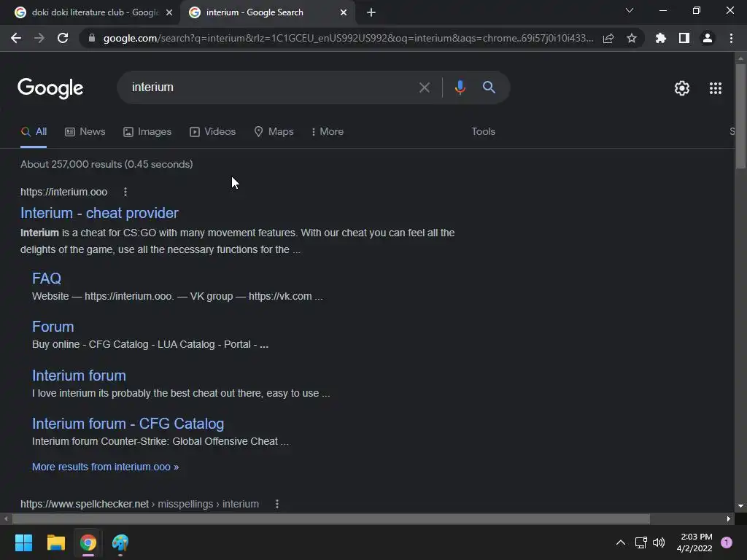Click the browser forward arrow
The height and width of the screenshot is (560, 747).
pyautogui.click(x=39, y=38)
